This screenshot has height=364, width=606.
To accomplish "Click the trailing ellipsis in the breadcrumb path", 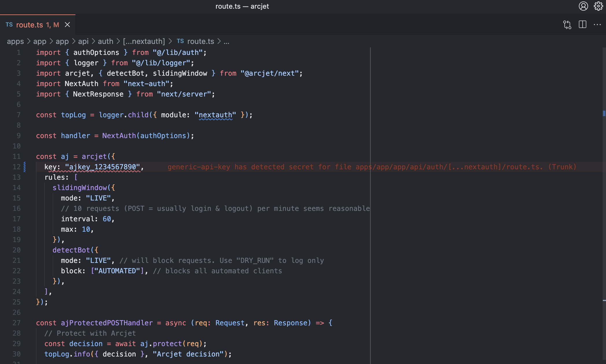I will (x=226, y=42).
